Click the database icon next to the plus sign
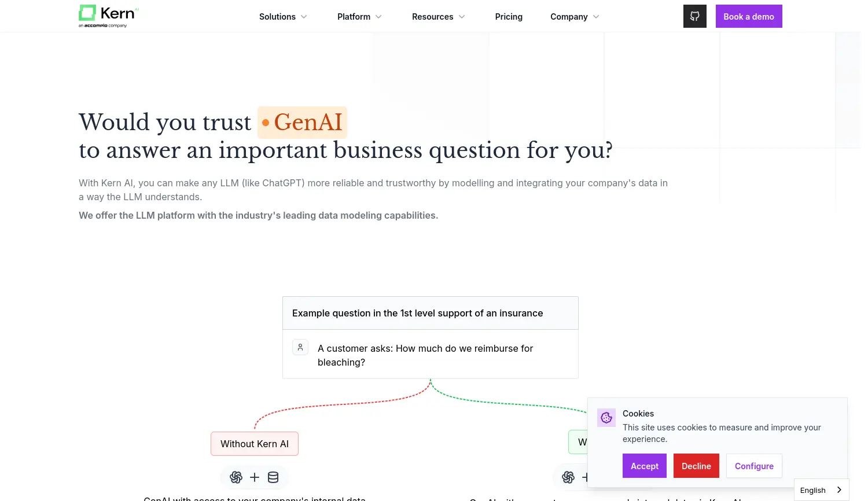Image resolution: width=868 pixels, height=501 pixels. point(273,477)
